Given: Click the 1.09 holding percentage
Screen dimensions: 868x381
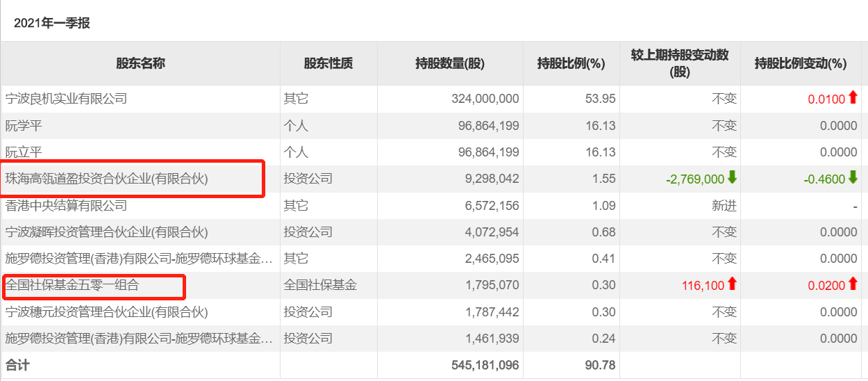Looking at the screenshot, I should pos(604,206).
